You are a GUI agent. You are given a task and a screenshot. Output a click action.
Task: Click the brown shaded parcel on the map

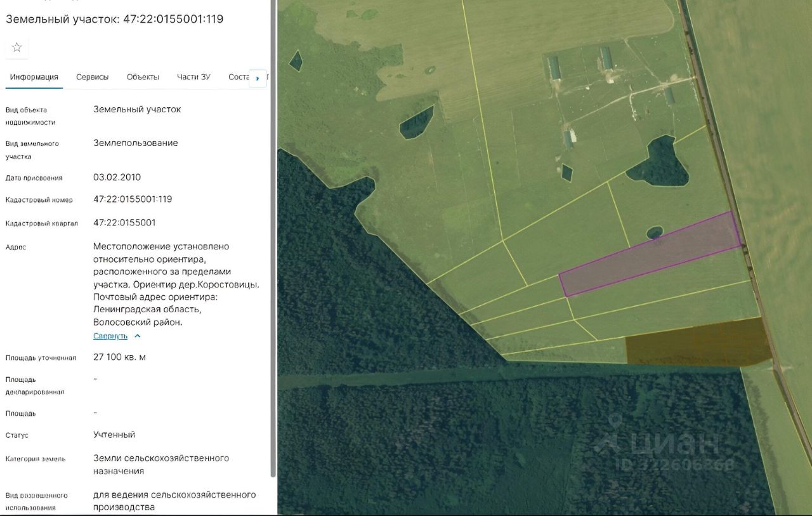point(698,343)
